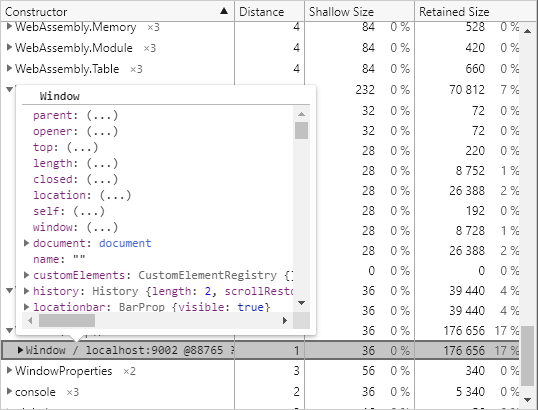
Task: Select the WebAssembly.Module ×3 row text
Action: click(x=85, y=48)
